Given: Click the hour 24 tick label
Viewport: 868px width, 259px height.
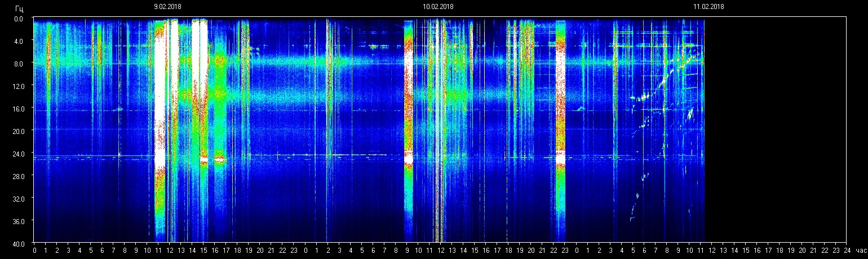Looking at the screenshot, I should tap(846, 250).
